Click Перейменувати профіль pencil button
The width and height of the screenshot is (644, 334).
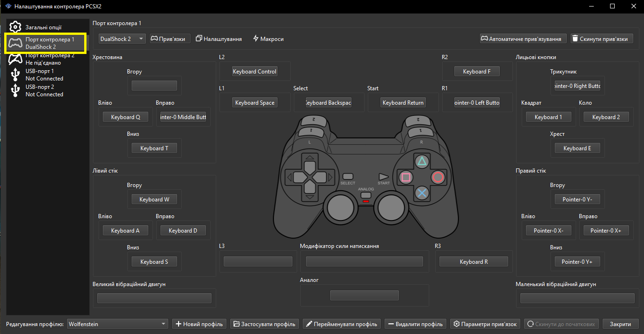pyautogui.click(x=342, y=324)
